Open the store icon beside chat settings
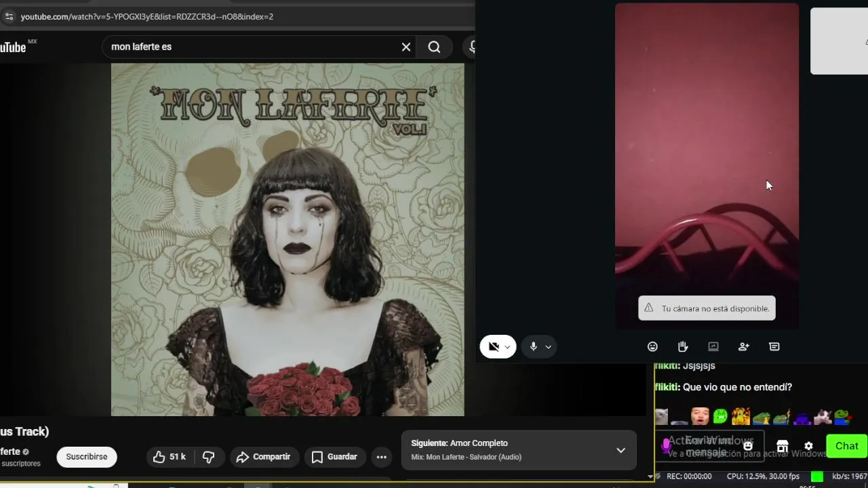Image resolution: width=868 pixels, height=488 pixels. (783, 446)
